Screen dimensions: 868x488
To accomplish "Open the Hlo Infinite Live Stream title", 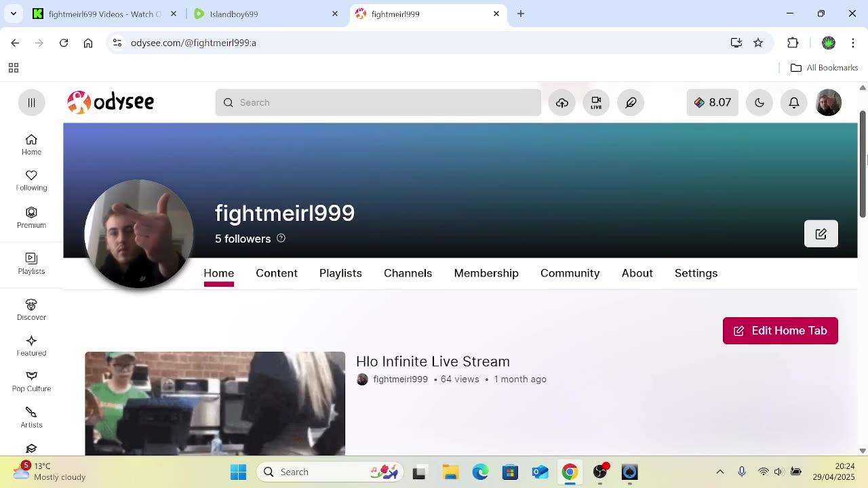I will tap(433, 361).
